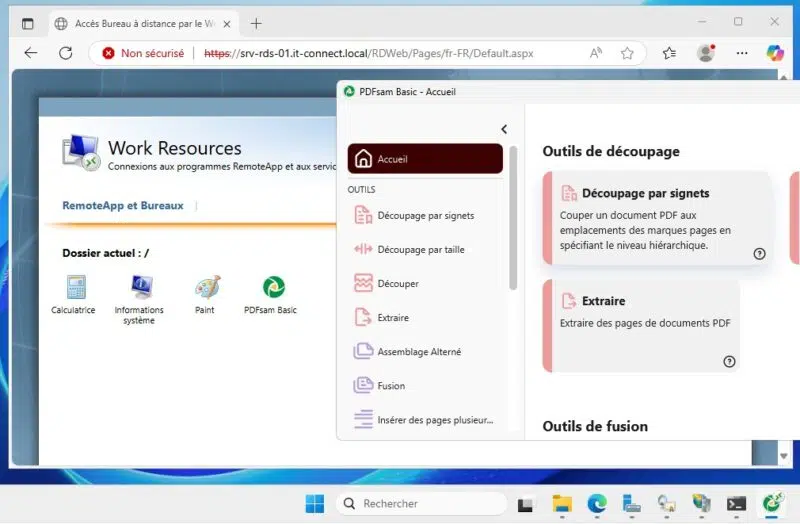Screen dimensions: 800x524
Task: Launch Informations système RemoteApp
Action: (x=139, y=299)
